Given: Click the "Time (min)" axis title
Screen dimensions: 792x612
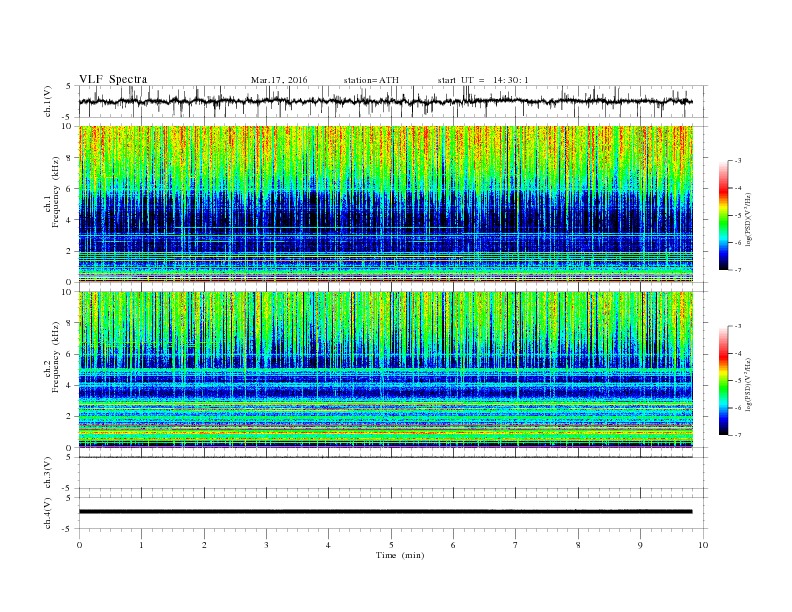Looking at the screenshot, I should tap(400, 555).
